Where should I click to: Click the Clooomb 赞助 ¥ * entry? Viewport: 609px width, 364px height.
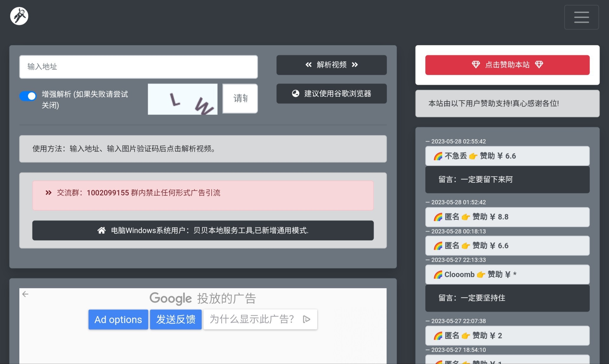[507, 274]
